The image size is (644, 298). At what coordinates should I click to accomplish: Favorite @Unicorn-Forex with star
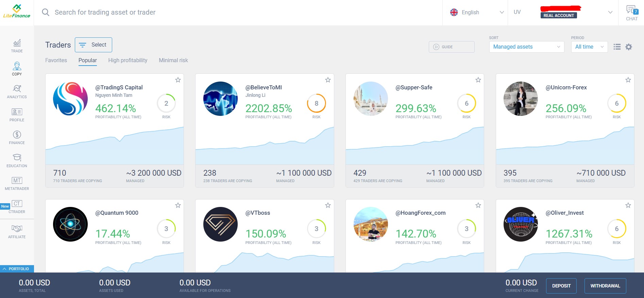(x=628, y=80)
